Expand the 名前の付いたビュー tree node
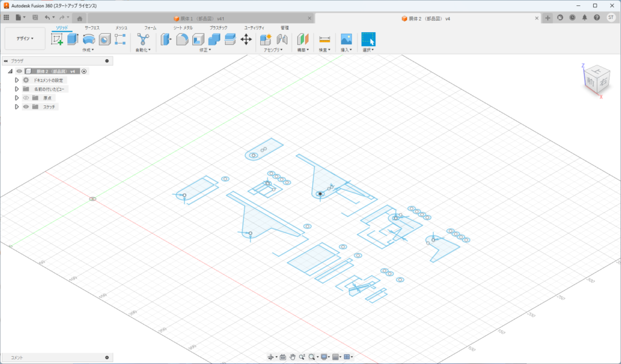This screenshot has width=621, height=364. [17, 89]
